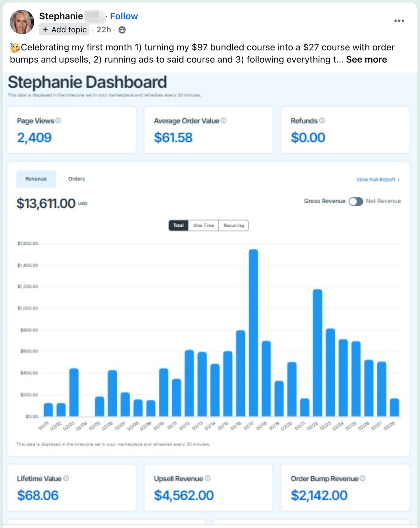Switch to the Revenue tab

coord(36,179)
